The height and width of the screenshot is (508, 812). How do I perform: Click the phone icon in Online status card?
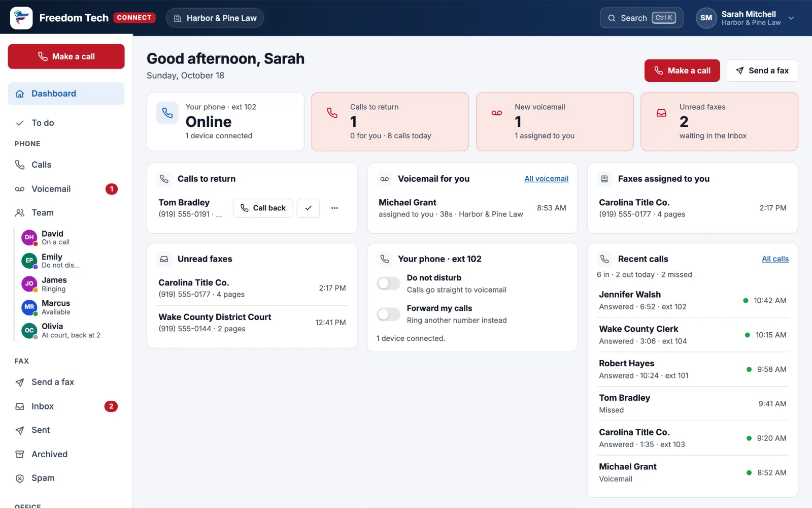pos(167,113)
